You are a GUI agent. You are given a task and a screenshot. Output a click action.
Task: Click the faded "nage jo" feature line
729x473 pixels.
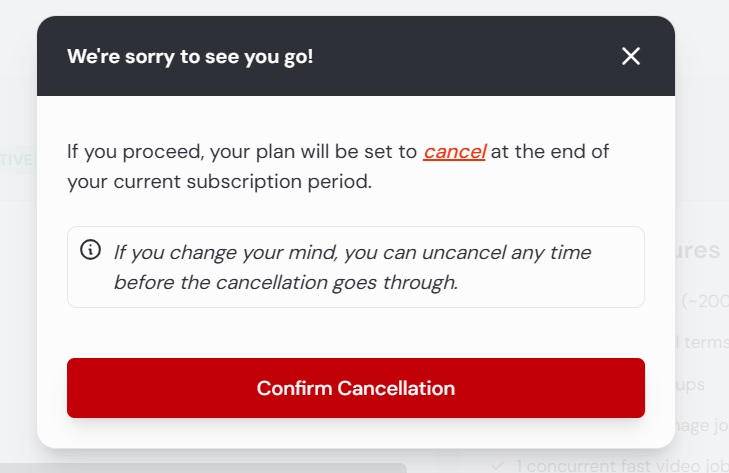[x=702, y=426]
